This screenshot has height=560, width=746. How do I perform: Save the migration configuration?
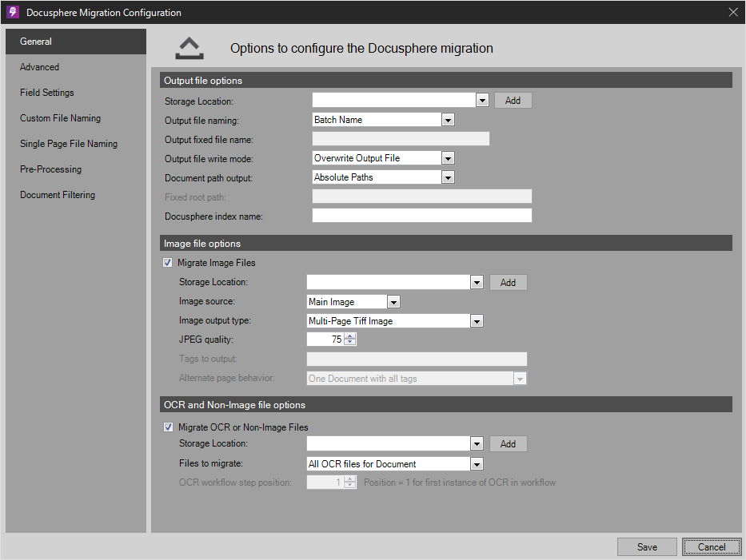tap(647, 546)
